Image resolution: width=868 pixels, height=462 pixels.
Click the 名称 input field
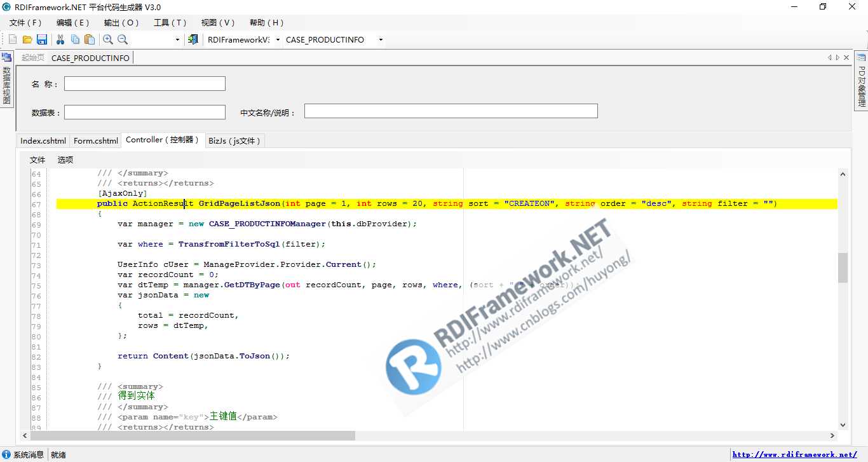tap(145, 83)
